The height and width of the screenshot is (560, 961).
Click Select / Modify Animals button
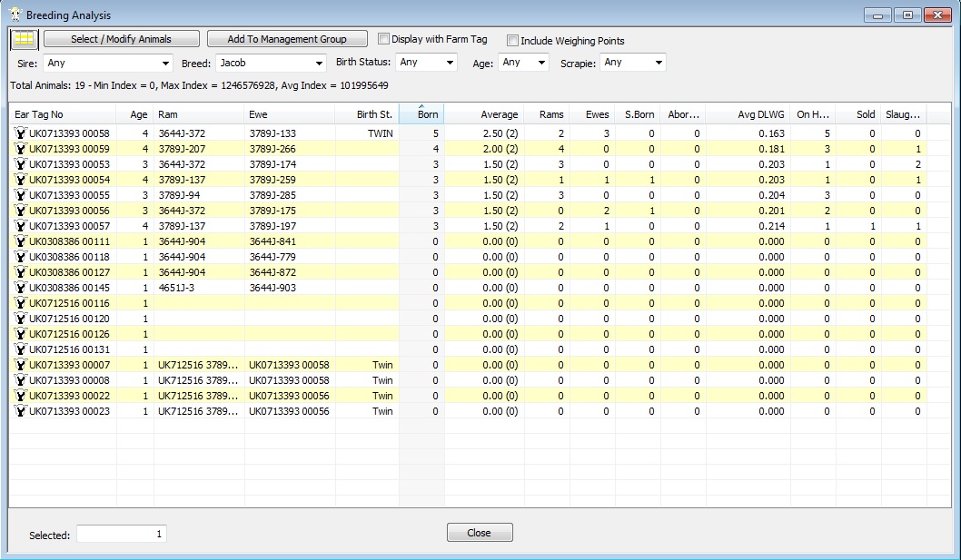coord(122,39)
